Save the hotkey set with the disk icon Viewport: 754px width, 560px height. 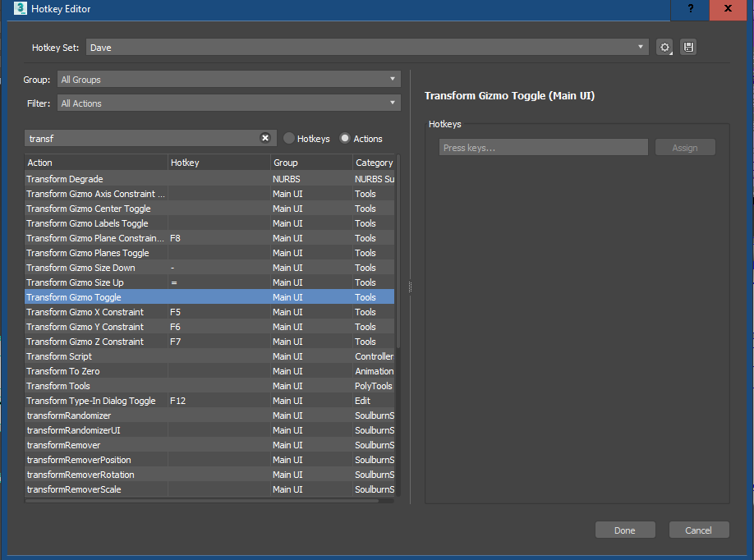tap(688, 47)
